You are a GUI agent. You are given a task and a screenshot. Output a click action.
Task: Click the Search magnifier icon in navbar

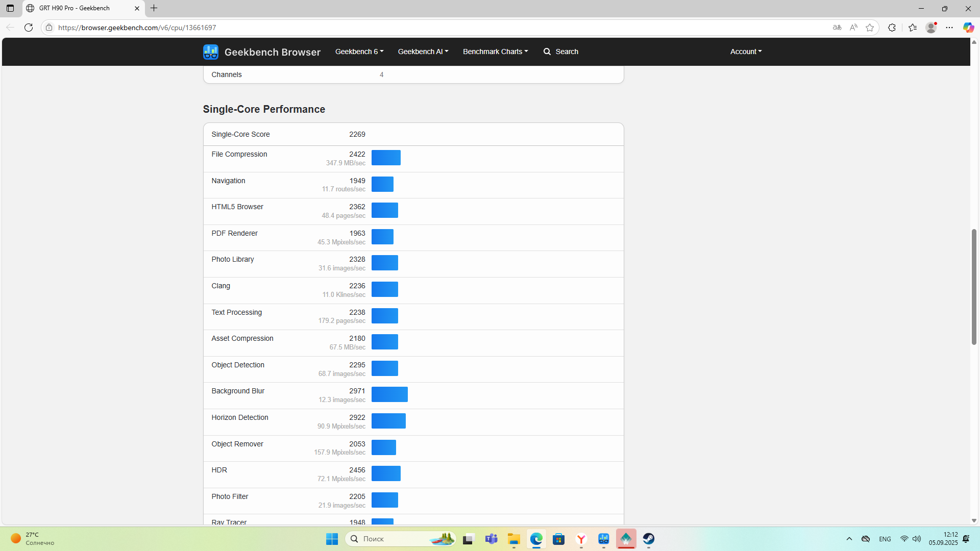pos(547,52)
